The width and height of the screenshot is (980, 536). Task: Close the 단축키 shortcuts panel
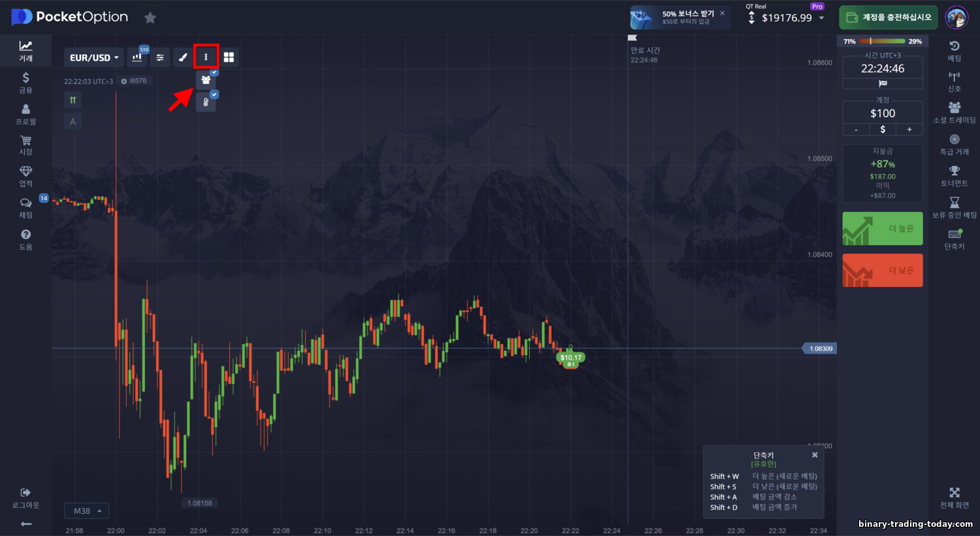pos(815,455)
